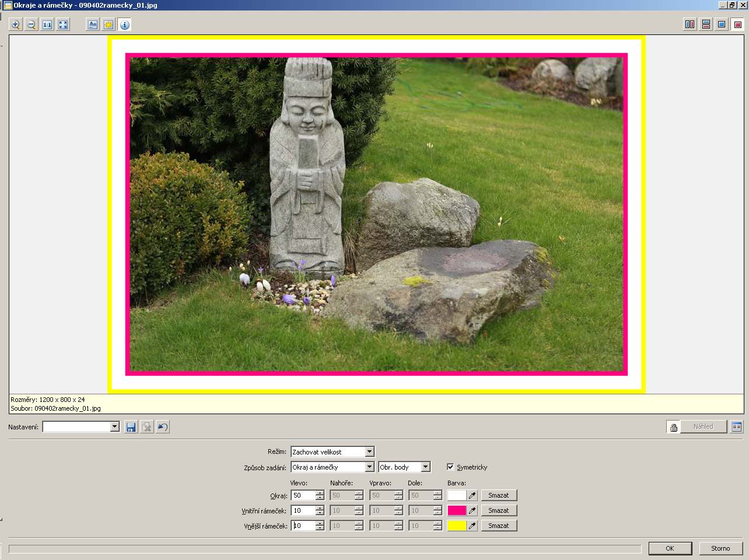
Task: Show the histogram view
Action: 93,24
